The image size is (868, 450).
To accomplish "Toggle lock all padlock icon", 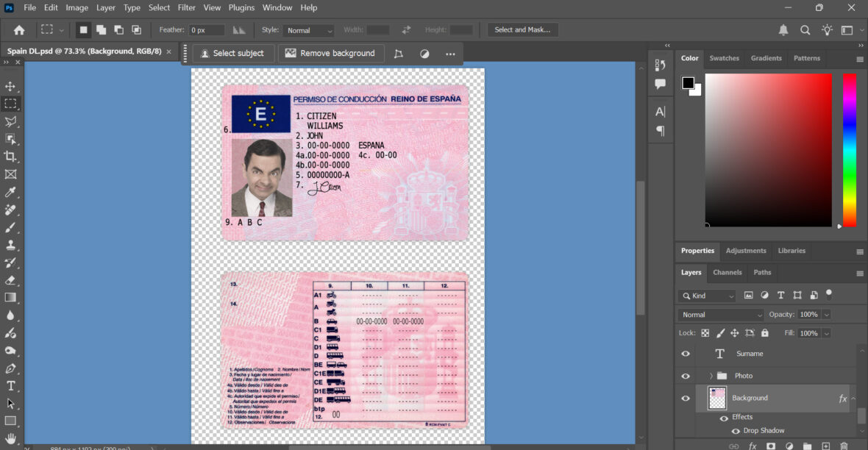I will pos(764,333).
